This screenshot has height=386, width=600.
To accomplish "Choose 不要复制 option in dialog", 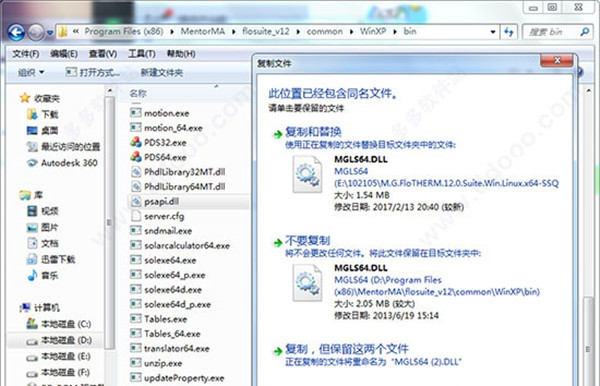I will (307, 241).
